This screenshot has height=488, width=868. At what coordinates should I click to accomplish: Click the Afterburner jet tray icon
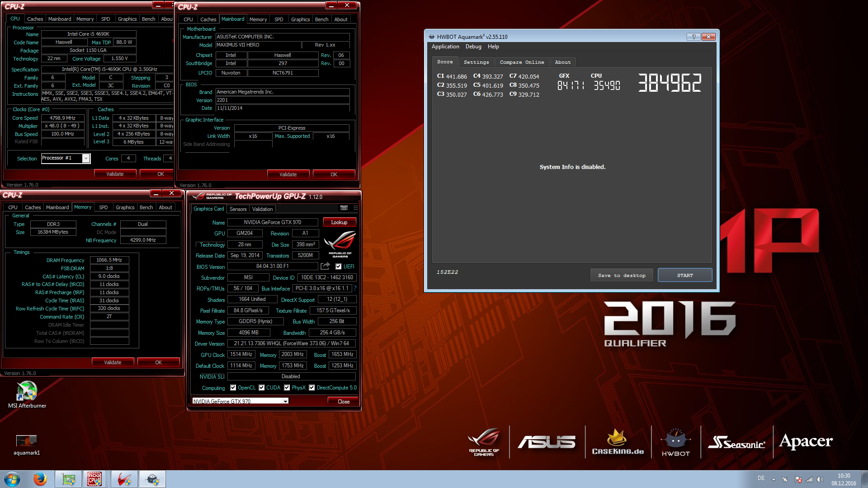(x=785, y=479)
